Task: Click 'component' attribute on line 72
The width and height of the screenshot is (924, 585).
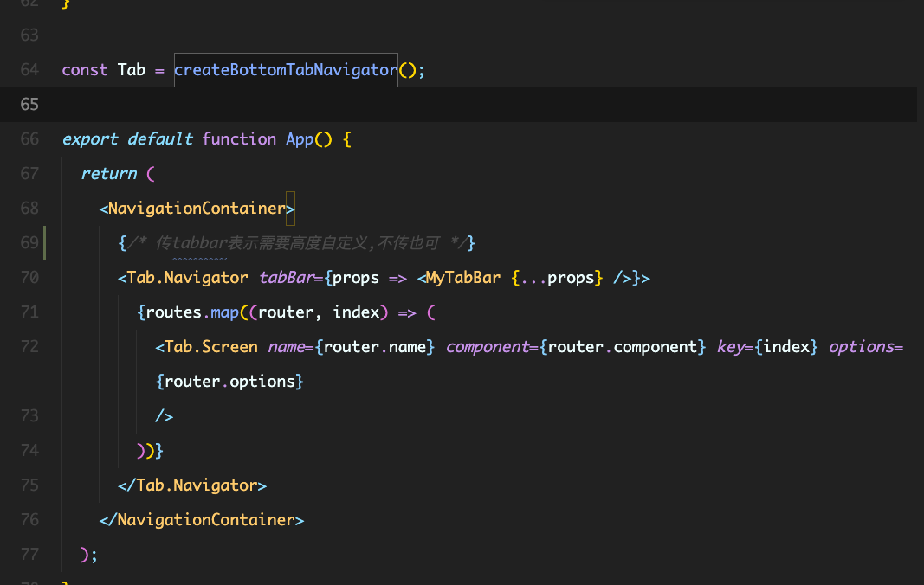Action: 488,347
